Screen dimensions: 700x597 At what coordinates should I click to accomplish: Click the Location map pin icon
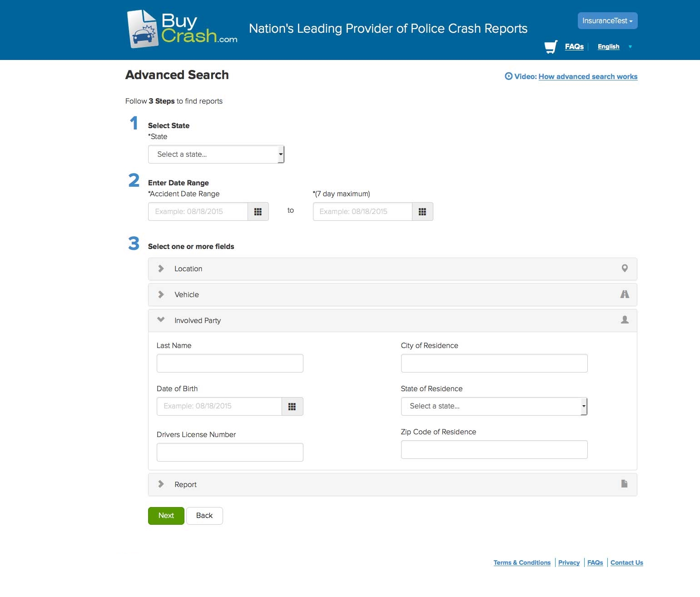(x=625, y=269)
